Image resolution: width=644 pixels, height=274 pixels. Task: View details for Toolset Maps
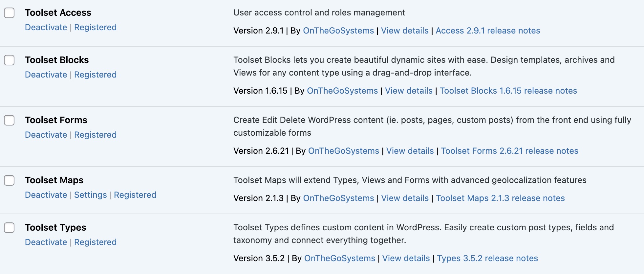point(405,198)
